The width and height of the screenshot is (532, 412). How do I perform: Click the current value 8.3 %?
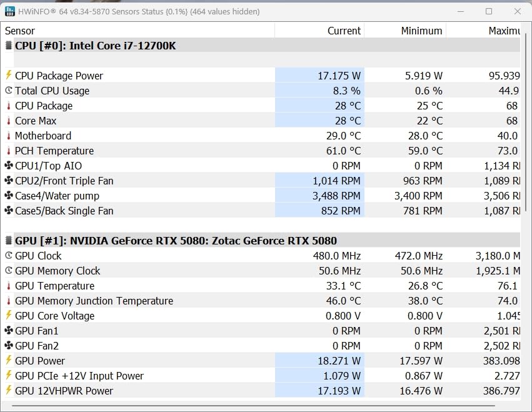pyautogui.click(x=346, y=91)
